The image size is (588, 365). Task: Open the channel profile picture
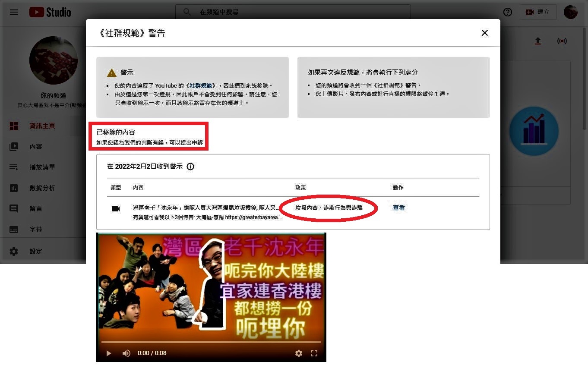(54, 60)
